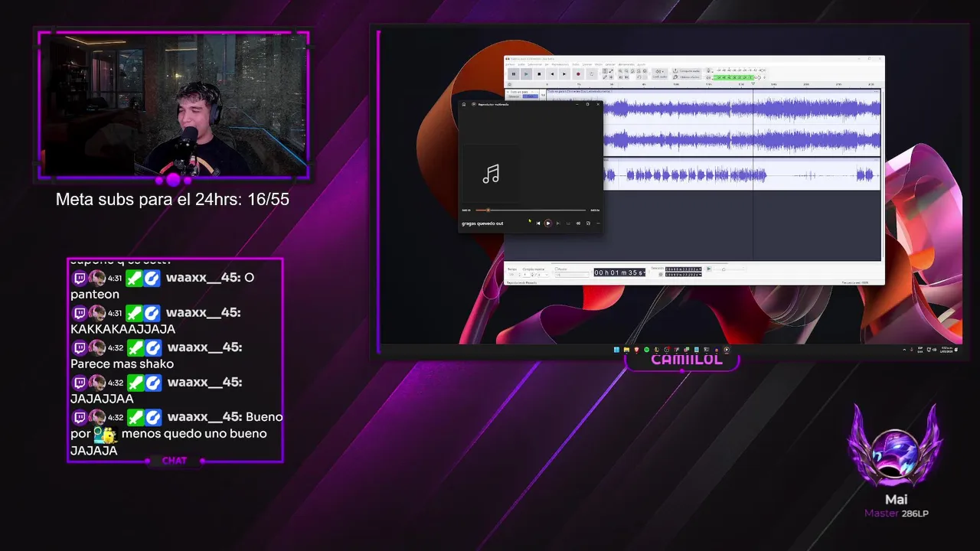Image resolution: width=980 pixels, height=551 pixels.
Task: Pause playback in Audacity transport toolbar
Action: (x=514, y=74)
